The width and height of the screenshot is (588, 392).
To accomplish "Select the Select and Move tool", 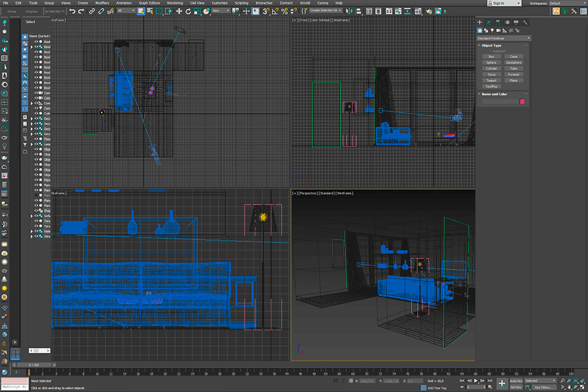I will 179,11.
